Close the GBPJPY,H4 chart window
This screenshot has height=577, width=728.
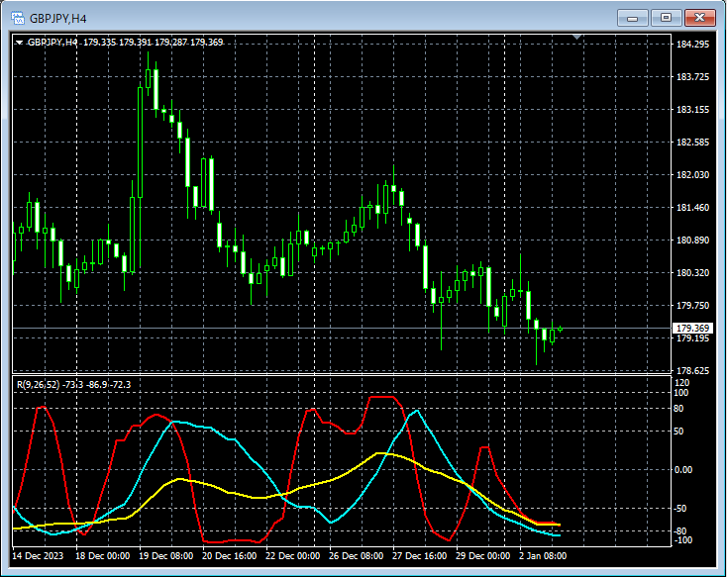pyautogui.click(x=699, y=18)
